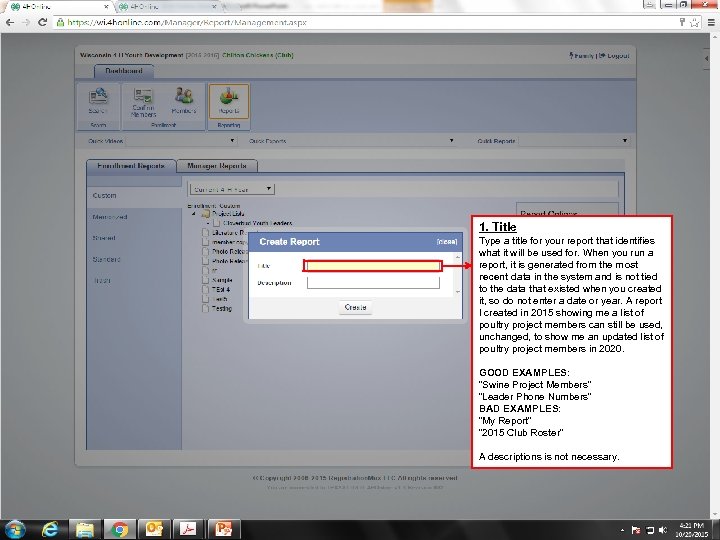Show hidden tray icons with the arrow

[x=622, y=530]
